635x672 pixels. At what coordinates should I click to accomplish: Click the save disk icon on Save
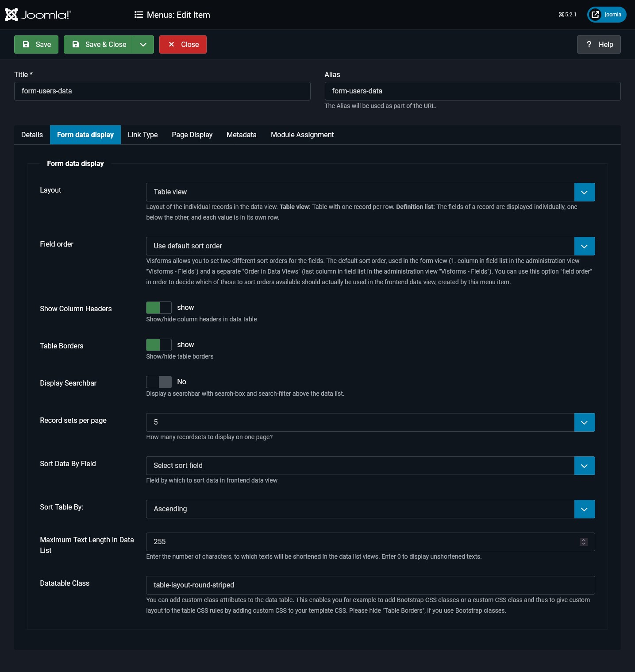[26, 44]
